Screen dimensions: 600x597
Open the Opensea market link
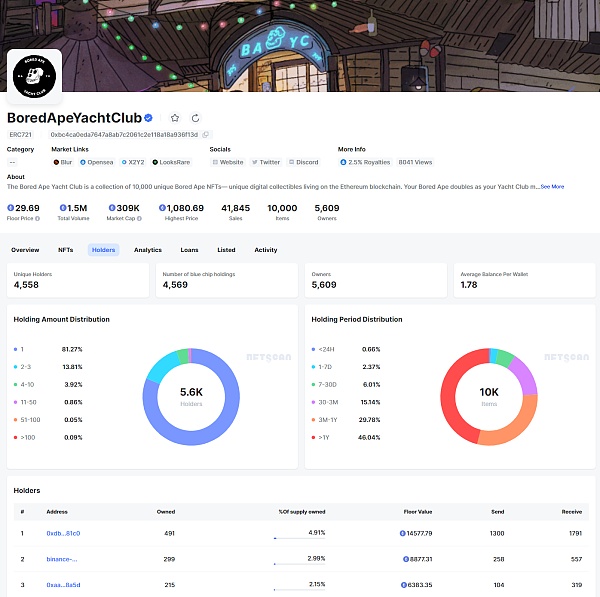pyautogui.click(x=96, y=162)
